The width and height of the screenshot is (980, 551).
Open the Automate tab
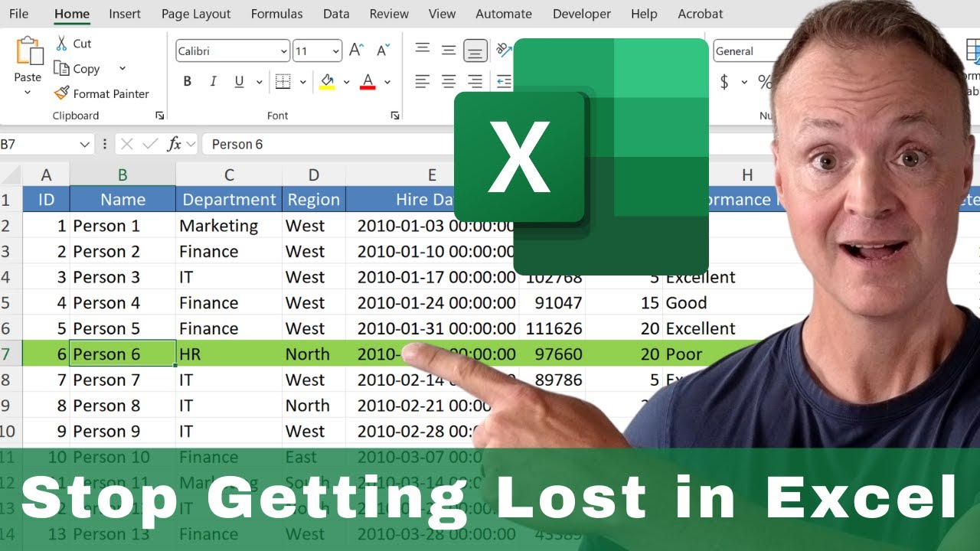coord(504,14)
